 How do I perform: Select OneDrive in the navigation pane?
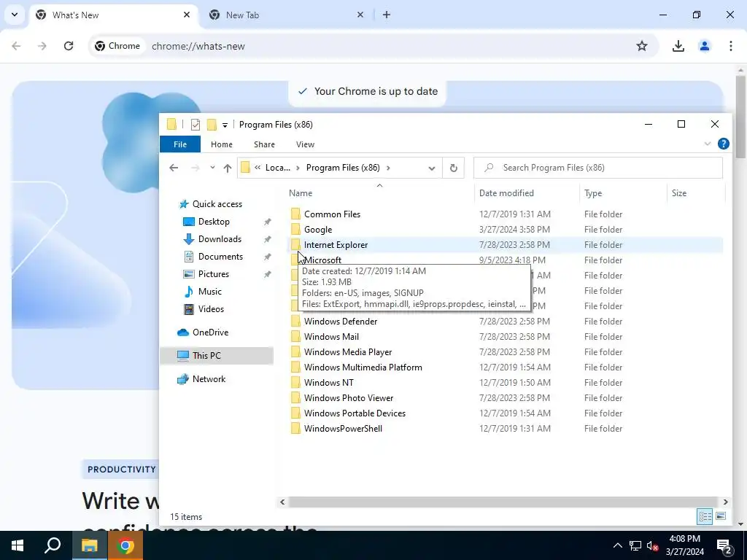[210, 332]
